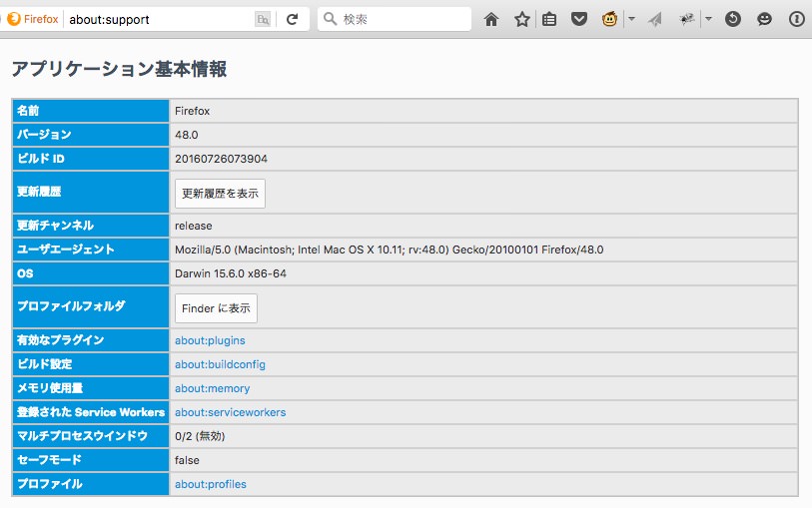Image resolution: width=812 pixels, height=508 pixels.
Task: Click the smiley chat face icon
Action: (x=764, y=20)
